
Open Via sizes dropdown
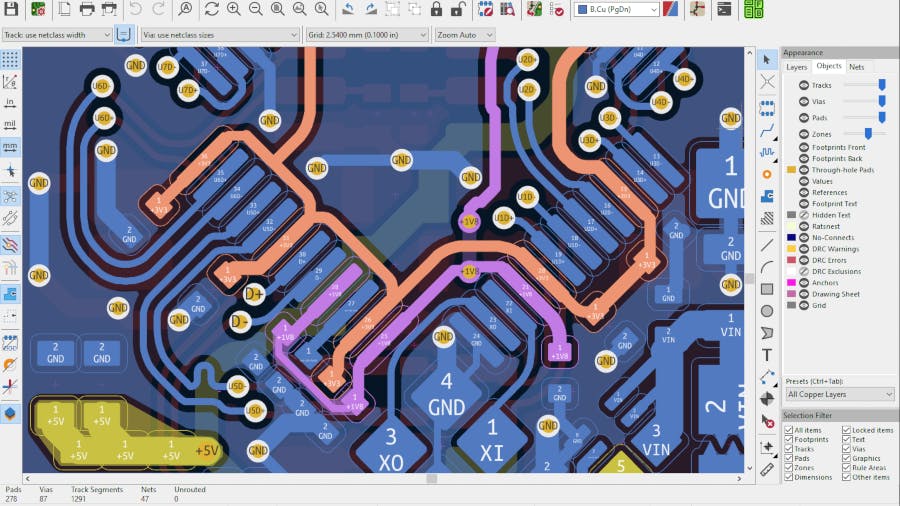click(x=220, y=35)
